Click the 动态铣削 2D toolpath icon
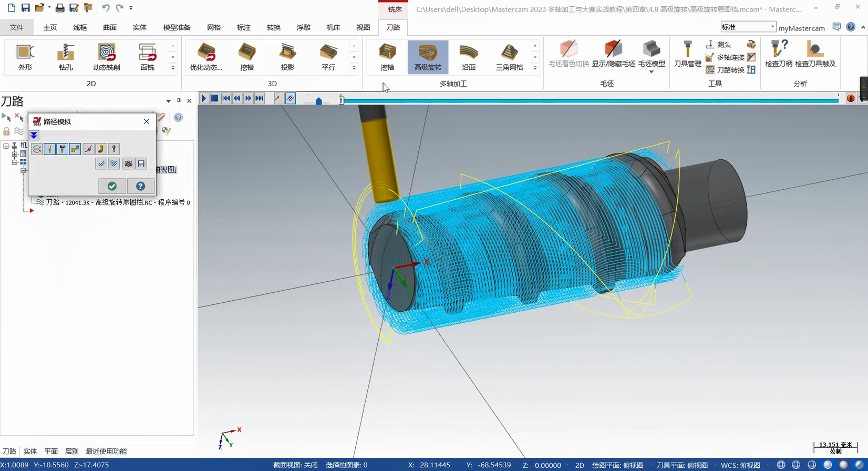Viewport: 868px width, 471px height. [107, 57]
